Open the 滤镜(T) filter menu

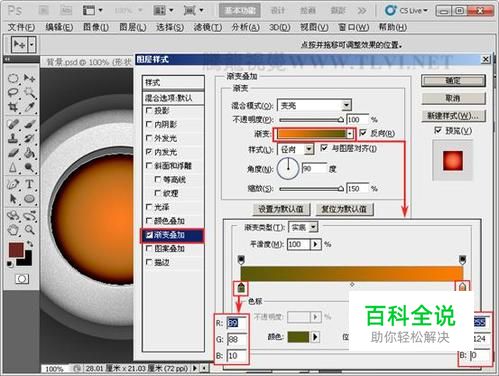(208, 27)
